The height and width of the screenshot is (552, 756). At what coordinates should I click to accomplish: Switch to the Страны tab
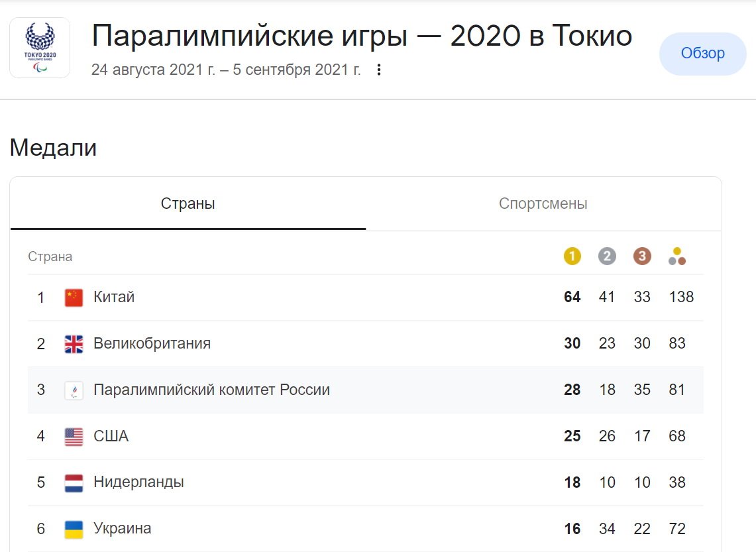click(x=188, y=204)
